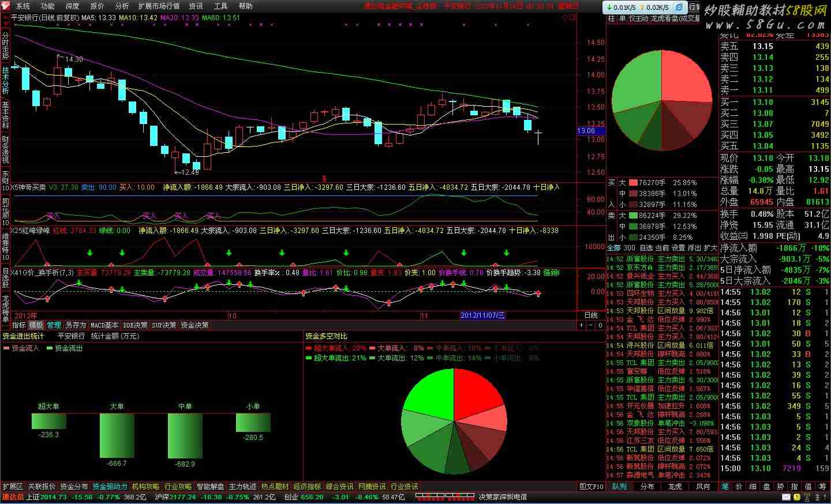The image size is (831, 504).
Task: Click the minus button beside indicator tabs
Action: (x=591, y=325)
